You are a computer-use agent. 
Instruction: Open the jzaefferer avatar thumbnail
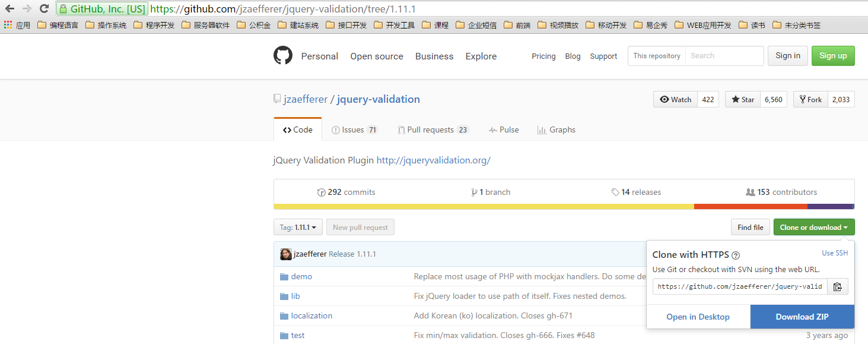click(x=286, y=254)
